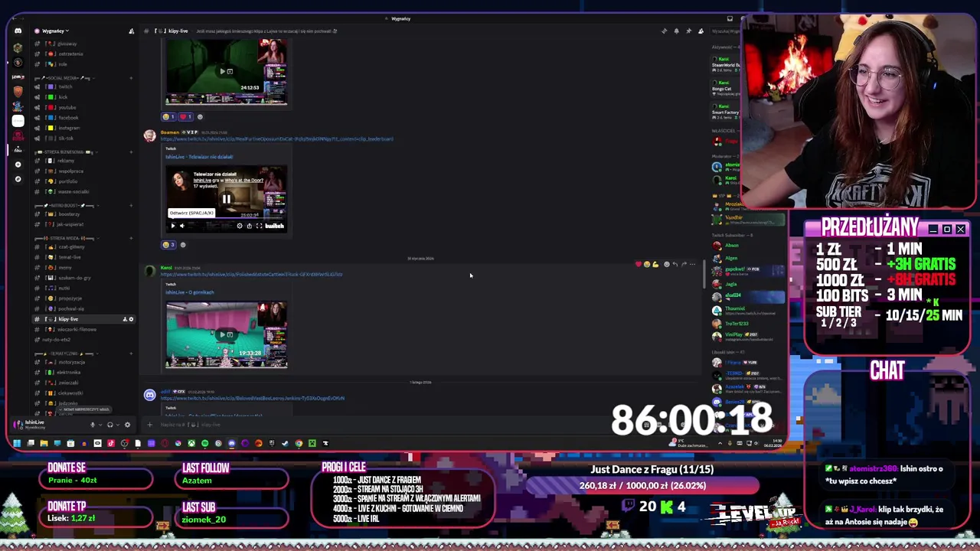The image size is (980, 551).
Task: Create invite for klipy-live channel
Action: tap(125, 319)
